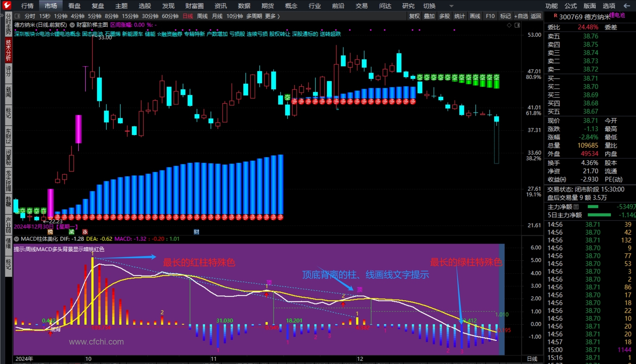Image resolution: width=636 pixels, height=364 pixels.
Task: Click the 统计 button
Action: pos(459,16)
